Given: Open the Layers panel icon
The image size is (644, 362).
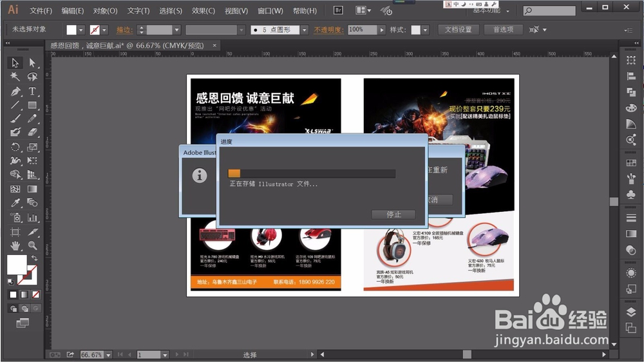Looking at the screenshot, I should pos(631,312).
